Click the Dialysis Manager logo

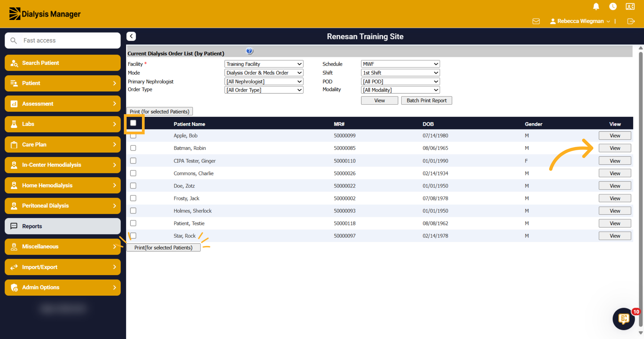point(45,14)
